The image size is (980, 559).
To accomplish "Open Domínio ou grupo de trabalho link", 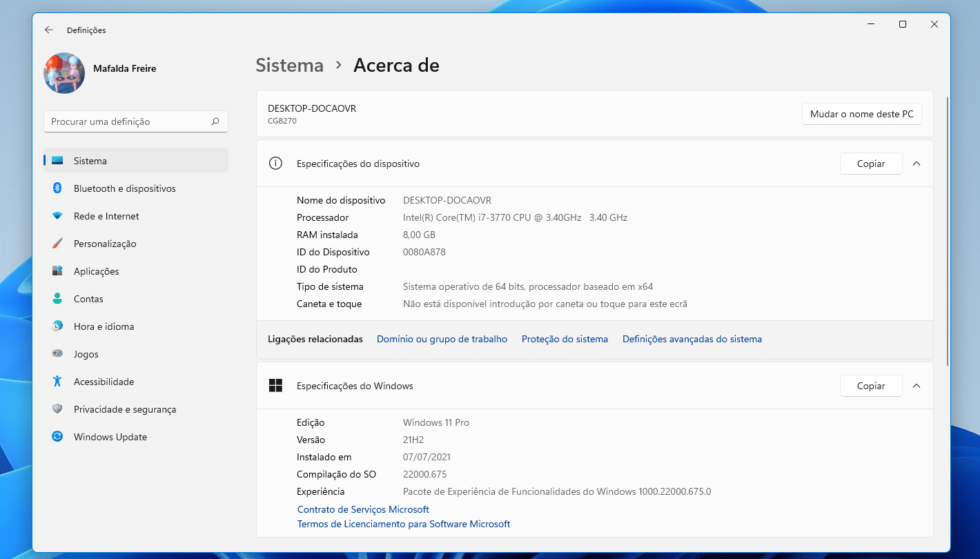I will (442, 339).
